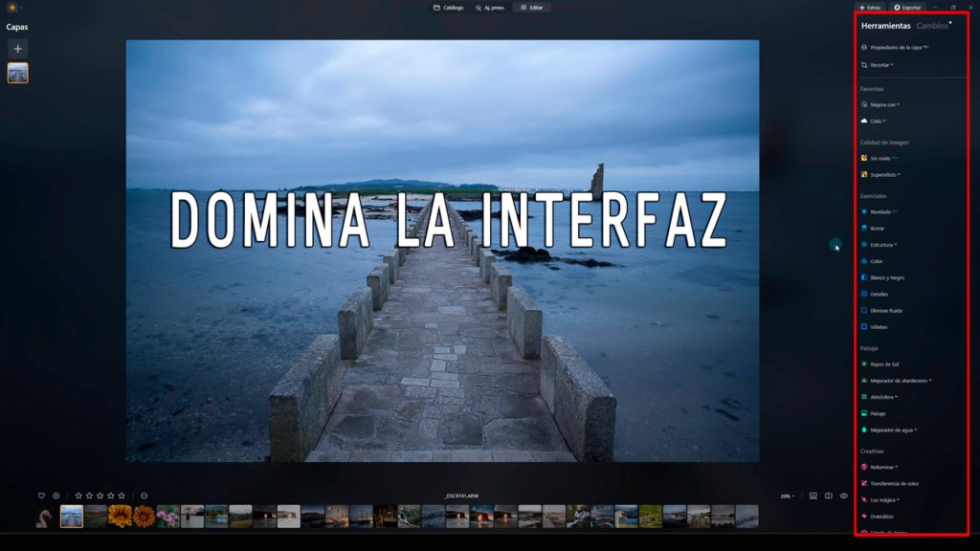Click the _DSC9741.ARW file name

point(461,496)
